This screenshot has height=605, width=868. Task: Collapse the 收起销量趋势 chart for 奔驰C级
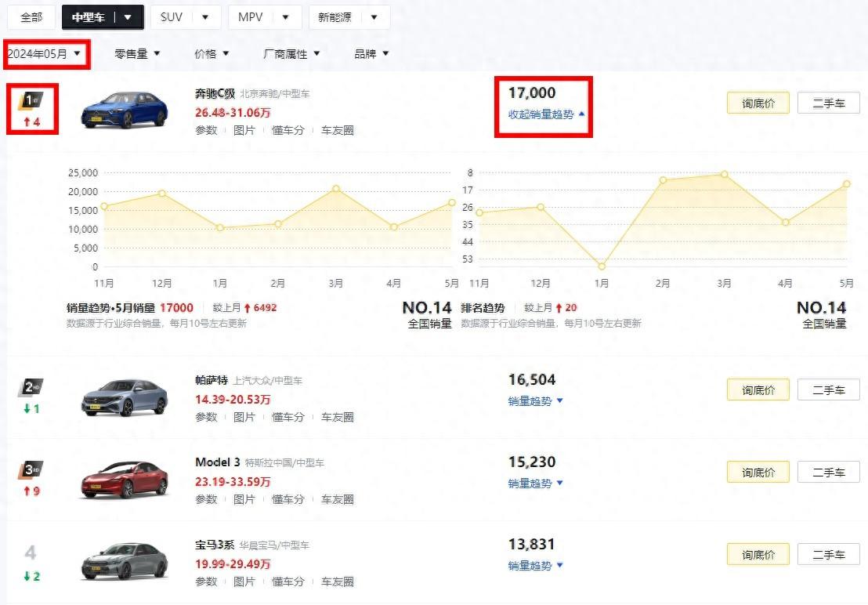[x=546, y=114]
